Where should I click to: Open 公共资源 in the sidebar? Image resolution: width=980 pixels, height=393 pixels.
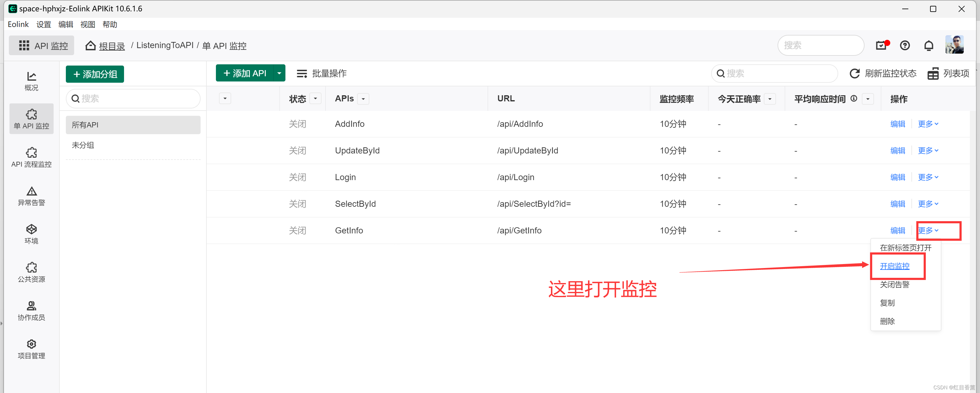(x=31, y=272)
